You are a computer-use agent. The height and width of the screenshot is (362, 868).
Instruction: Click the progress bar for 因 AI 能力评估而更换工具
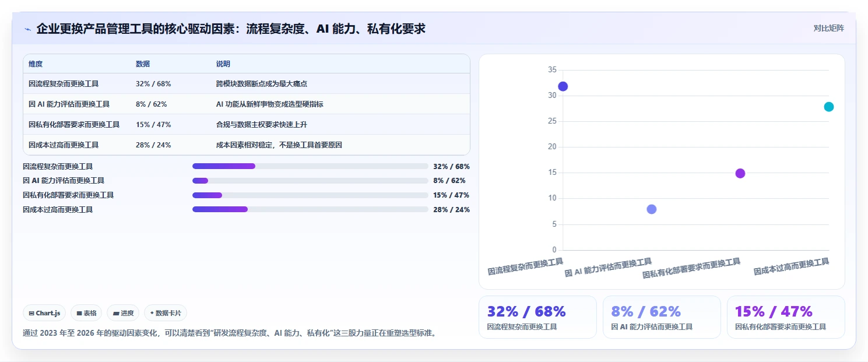tap(310, 181)
